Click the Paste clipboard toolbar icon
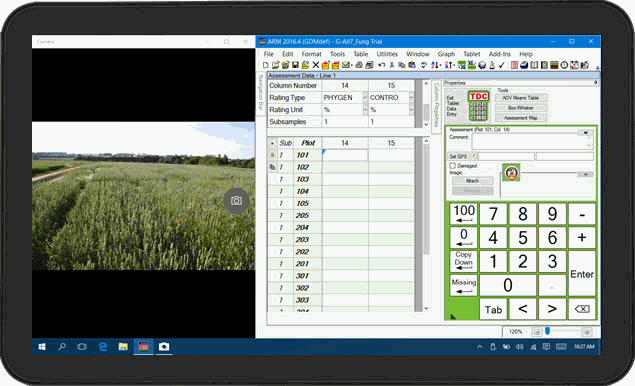The image size is (635, 386). (412, 65)
